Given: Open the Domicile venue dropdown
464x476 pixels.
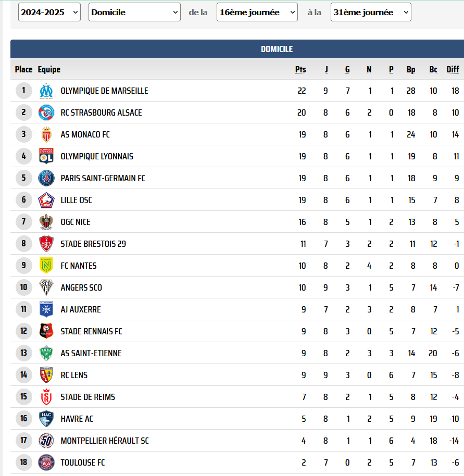Looking at the screenshot, I should tap(134, 12).
